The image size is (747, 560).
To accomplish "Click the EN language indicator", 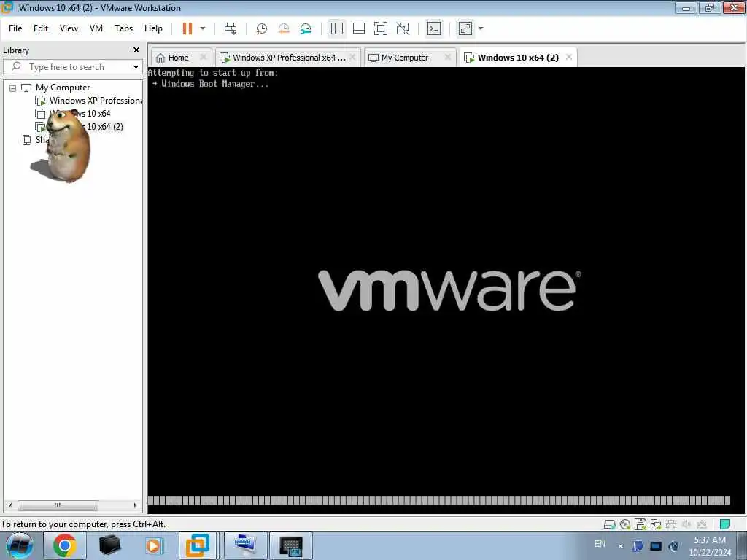I will click(x=600, y=544).
